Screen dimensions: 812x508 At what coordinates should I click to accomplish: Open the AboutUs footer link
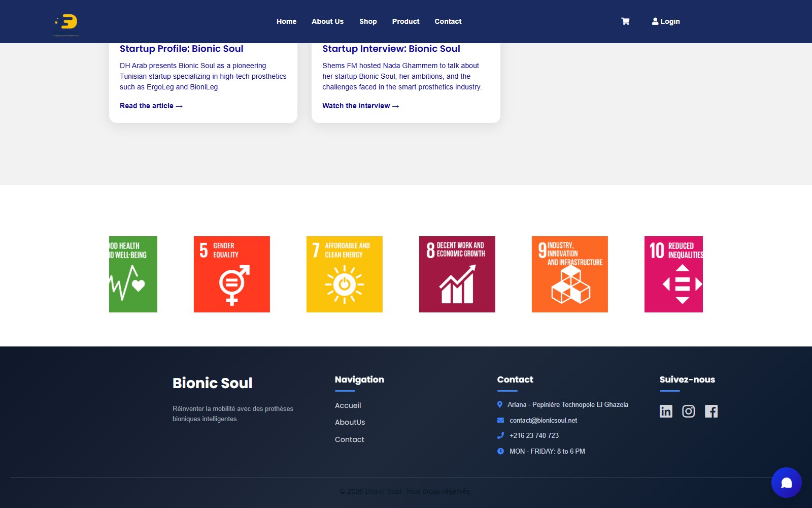coord(350,422)
